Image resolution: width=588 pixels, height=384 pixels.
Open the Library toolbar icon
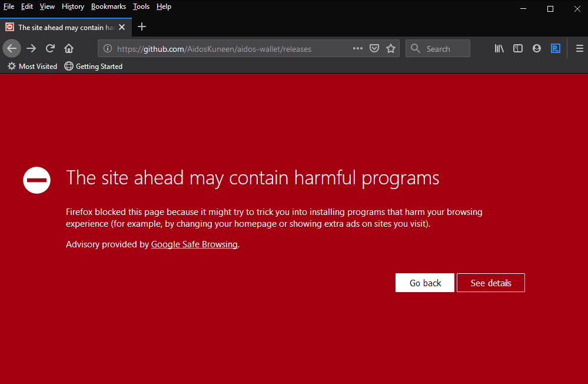499,48
